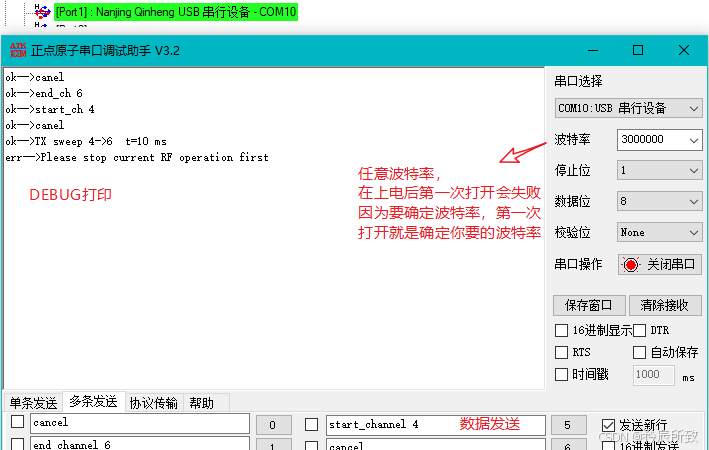
Task: Open the COM10 serial port selection dropdown
Action: click(x=628, y=109)
